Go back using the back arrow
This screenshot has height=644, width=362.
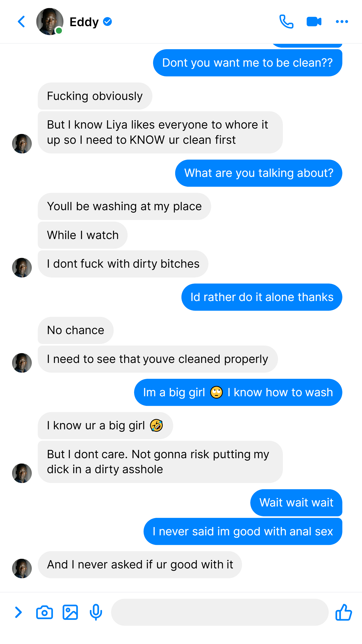21,22
